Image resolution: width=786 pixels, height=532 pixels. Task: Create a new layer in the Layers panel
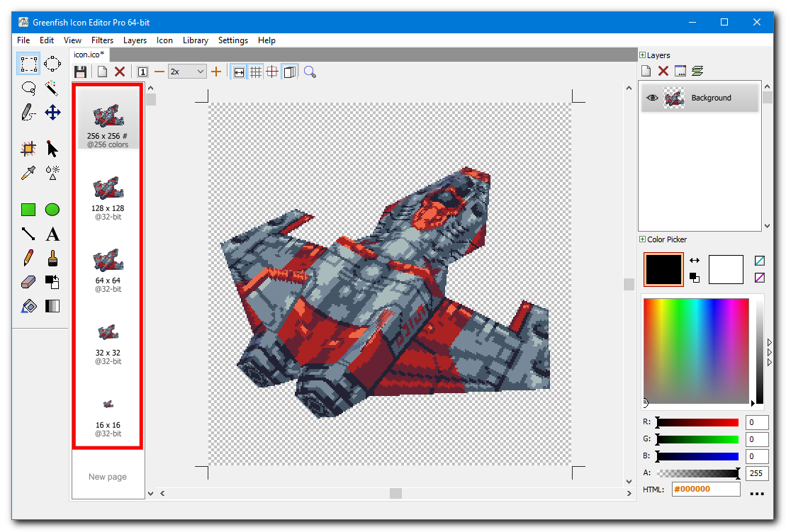646,70
